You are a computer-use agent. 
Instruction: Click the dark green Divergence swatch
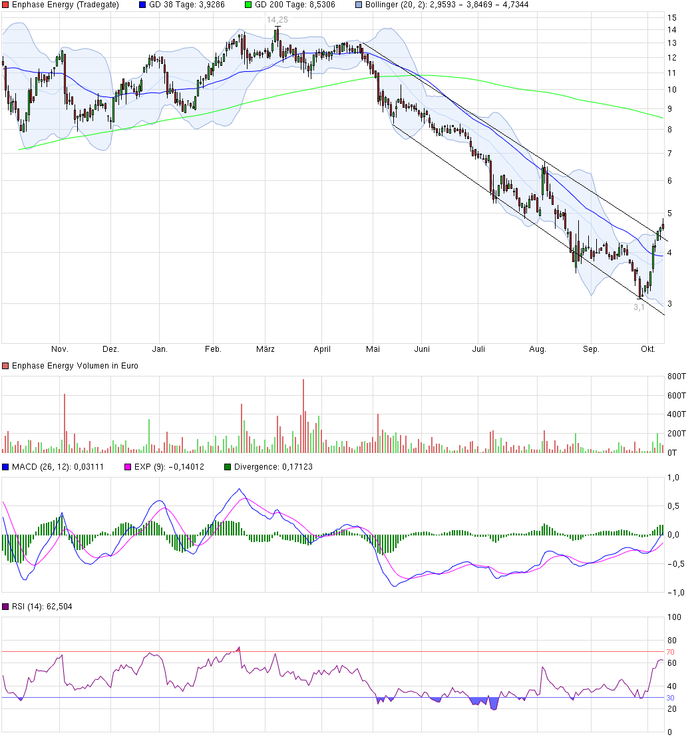[x=228, y=467]
